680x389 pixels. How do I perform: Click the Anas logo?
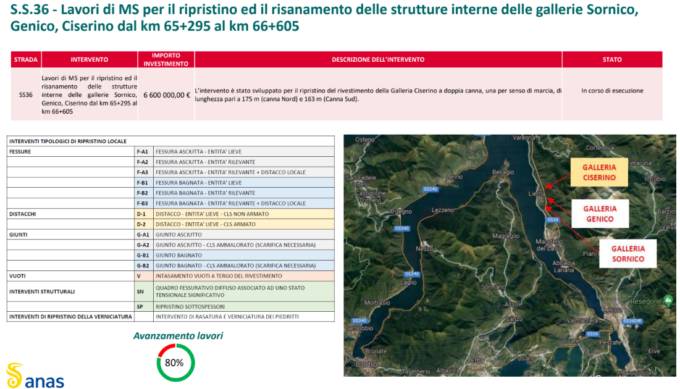click(35, 376)
